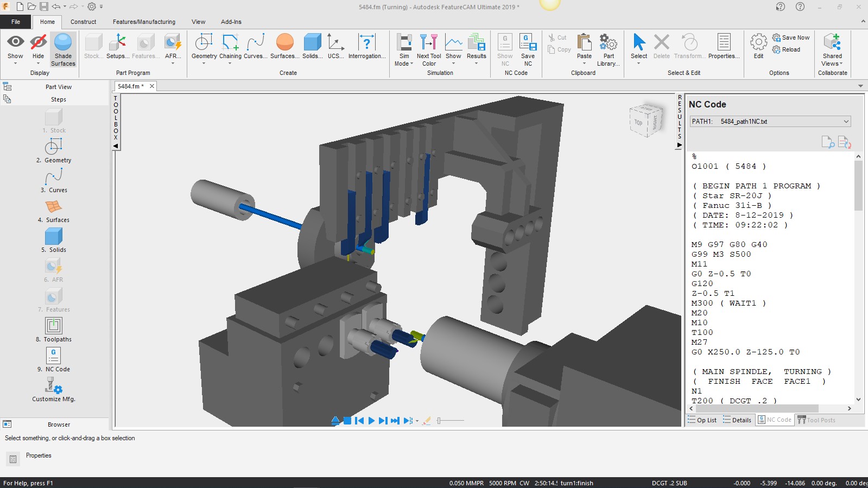Open the Part View panel
The height and width of the screenshot is (488, 868).
(59, 87)
